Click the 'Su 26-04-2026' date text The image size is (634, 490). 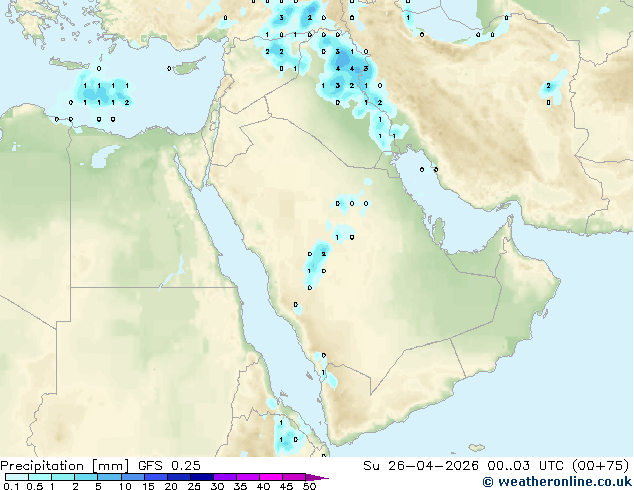(x=421, y=466)
